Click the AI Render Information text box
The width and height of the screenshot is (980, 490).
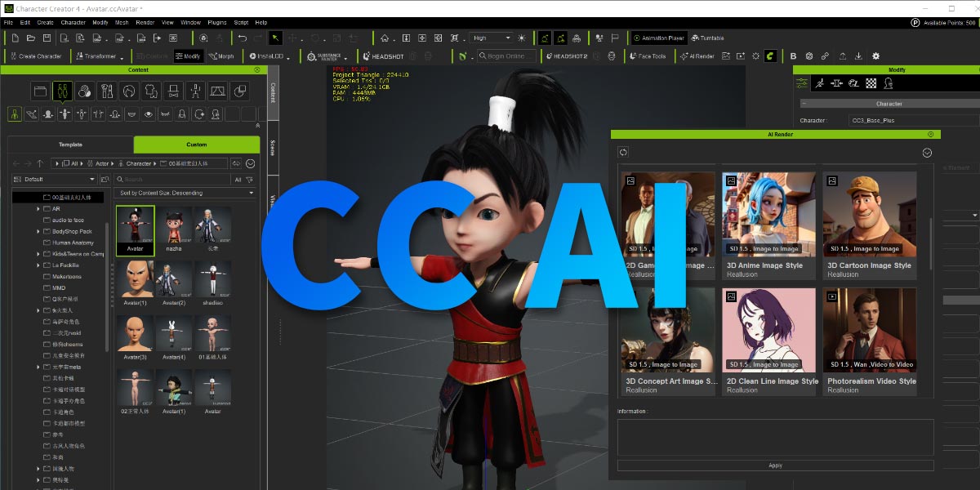pyautogui.click(x=775, y=437)
